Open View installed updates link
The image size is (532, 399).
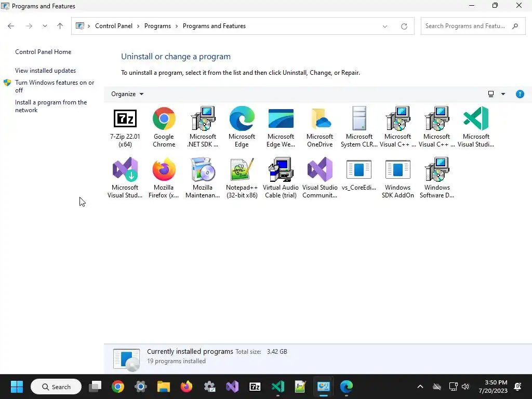coord(46,71)
